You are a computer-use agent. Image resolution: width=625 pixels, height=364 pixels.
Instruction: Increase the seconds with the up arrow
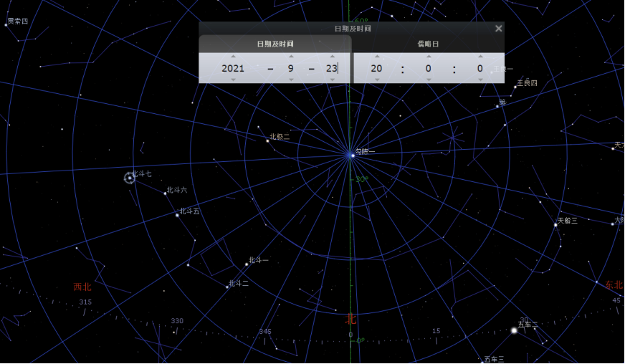480,56
